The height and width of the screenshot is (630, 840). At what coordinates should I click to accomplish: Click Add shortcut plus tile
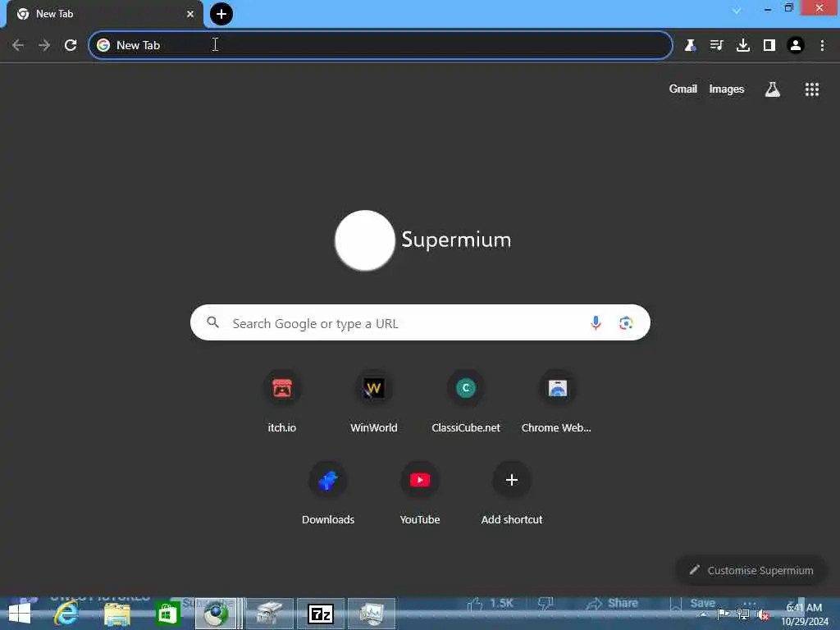coord(512,493)
